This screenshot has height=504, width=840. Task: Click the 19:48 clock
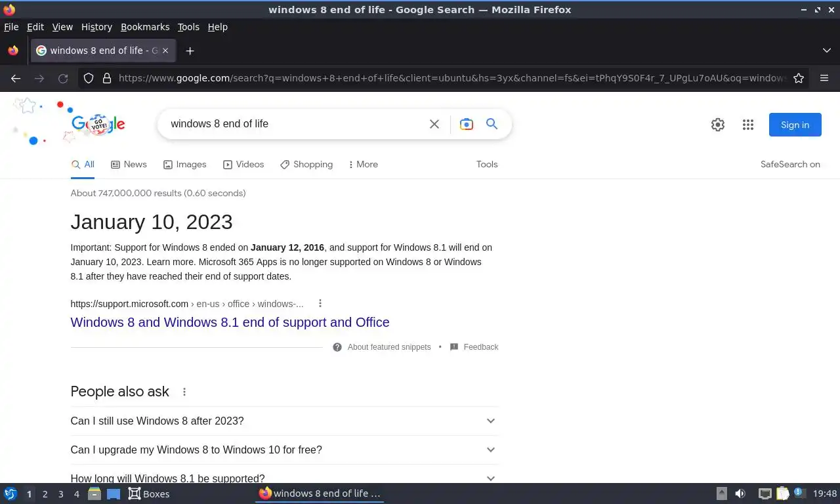tap(825, 493)
